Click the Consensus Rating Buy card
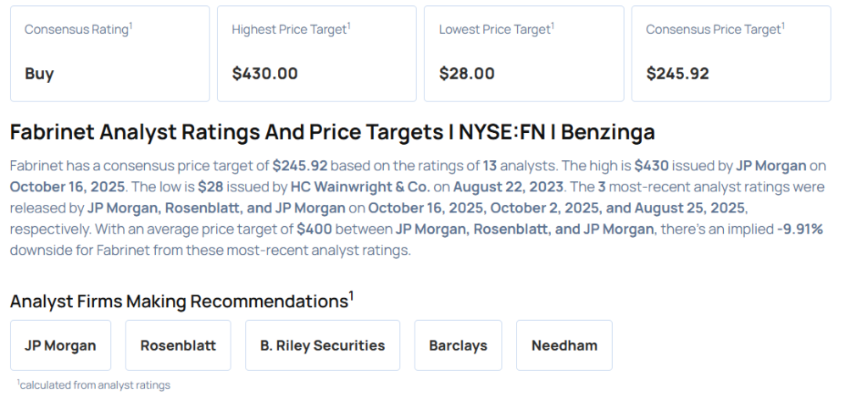This screenshot has width=868, height=420. [x=109, y=53]
